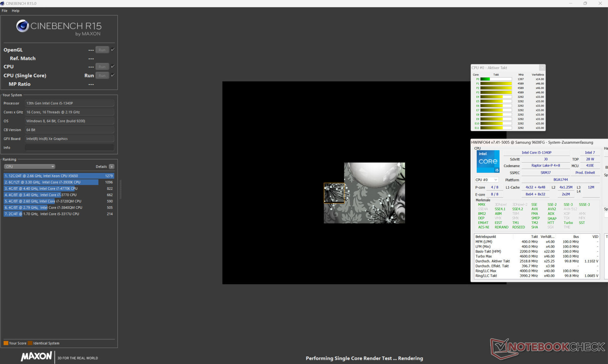Click the Details arrow button in Ranking

(111, 166)
